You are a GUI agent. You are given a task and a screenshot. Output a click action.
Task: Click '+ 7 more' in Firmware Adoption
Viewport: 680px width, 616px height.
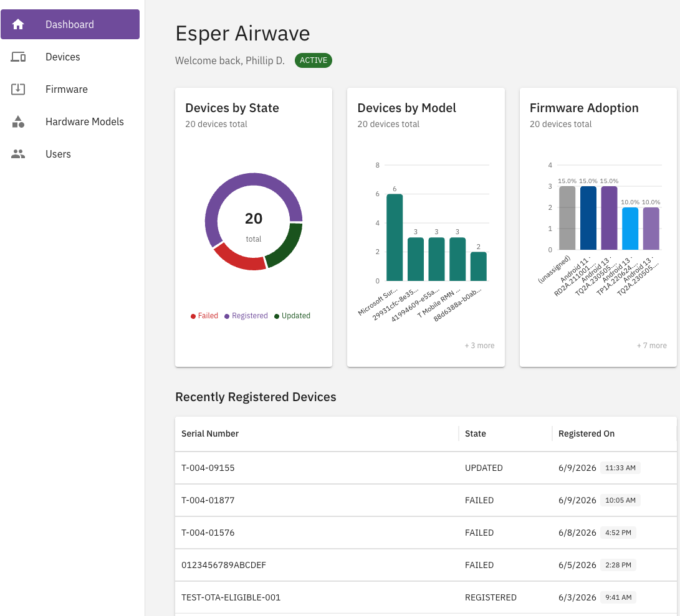[651, 346]
